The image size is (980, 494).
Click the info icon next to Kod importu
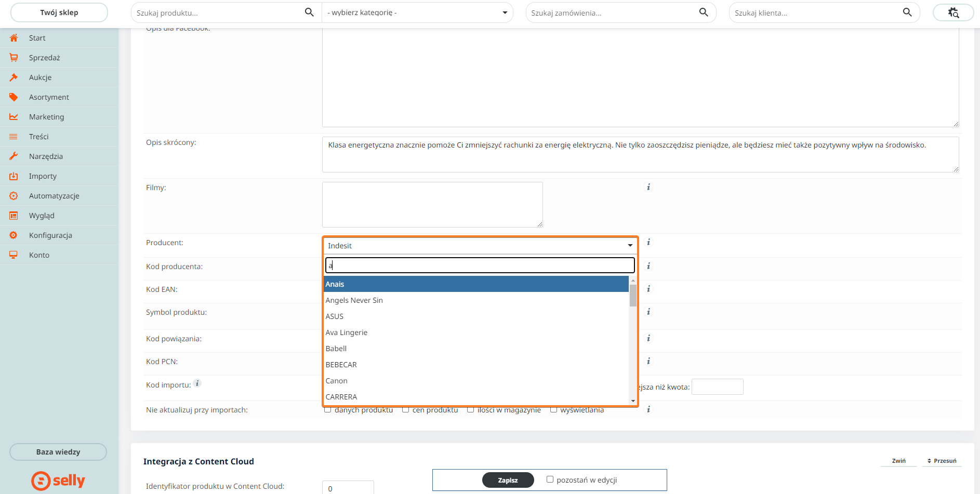pyautogui.click(x=197, y=384)
